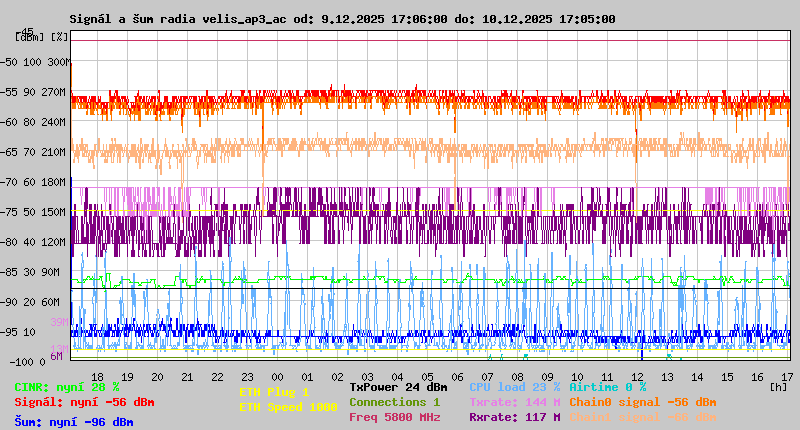Select the Freq 5800 MHz label
The height and width of the screenshot is (430, 800).
[397, 417]
